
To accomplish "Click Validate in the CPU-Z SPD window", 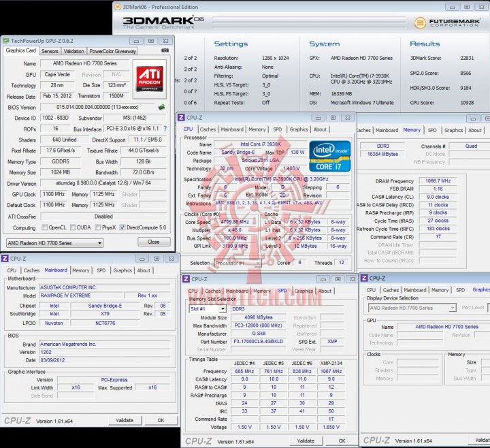I will click(306, 441).
